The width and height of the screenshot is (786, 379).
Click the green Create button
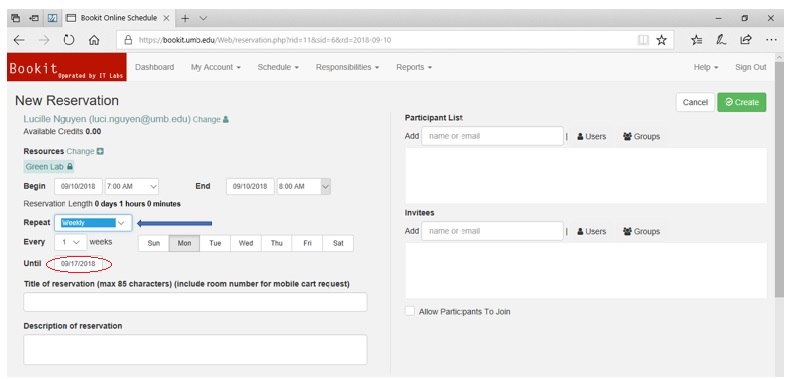pos(741,102)
